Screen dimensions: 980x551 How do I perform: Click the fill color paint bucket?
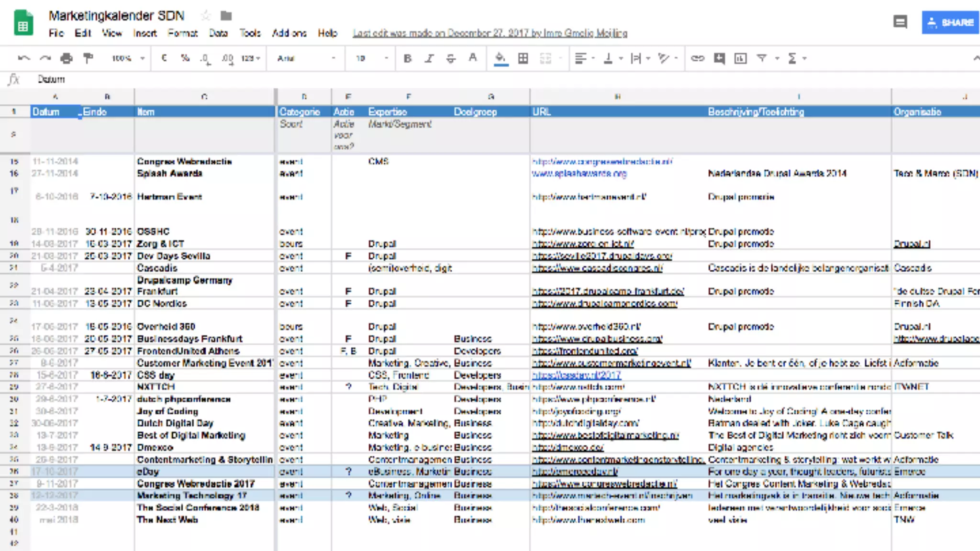(x=501, y=58)
